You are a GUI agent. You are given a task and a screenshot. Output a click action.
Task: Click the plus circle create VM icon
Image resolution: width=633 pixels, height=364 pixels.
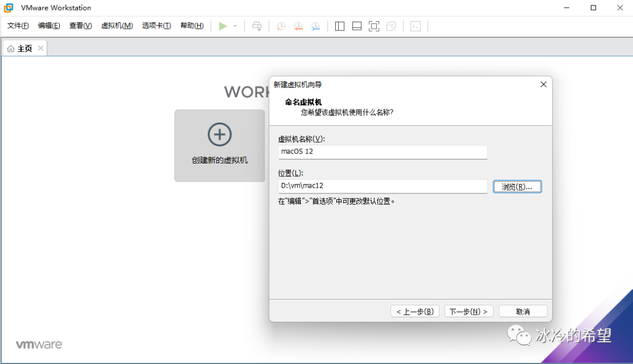tap(220, 134)
